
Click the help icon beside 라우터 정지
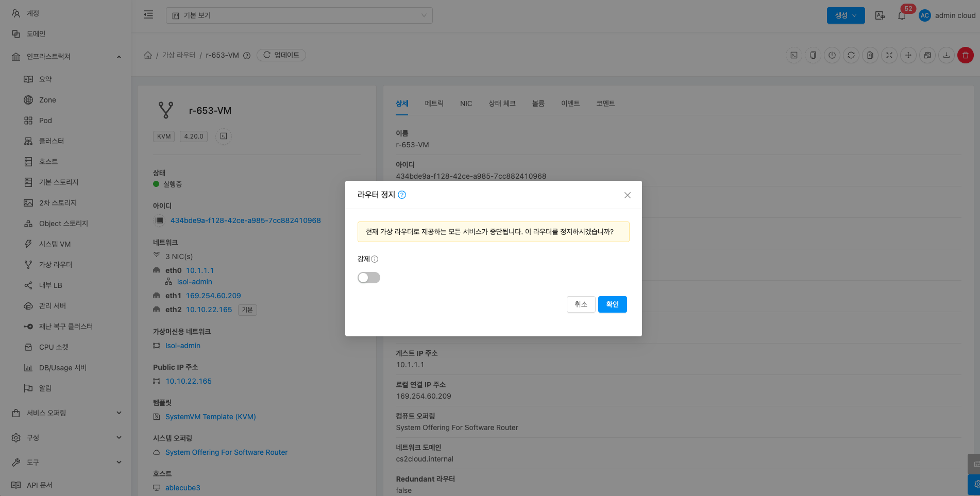[x=402, y=195]
